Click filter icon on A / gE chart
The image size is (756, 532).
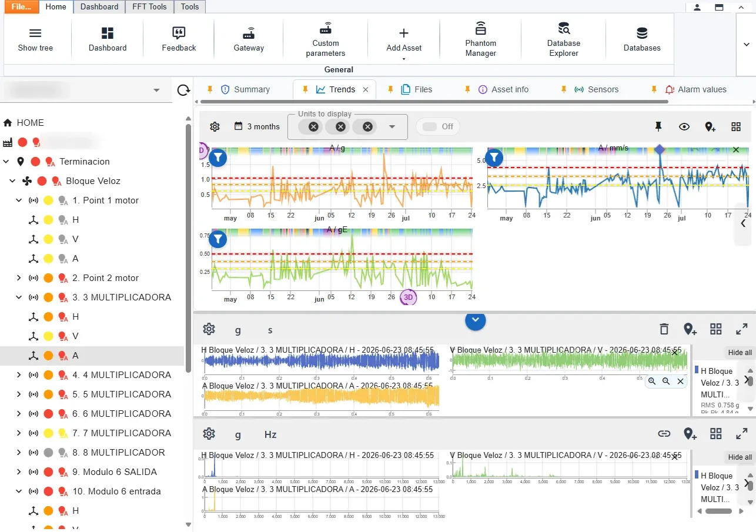[218, 239]
